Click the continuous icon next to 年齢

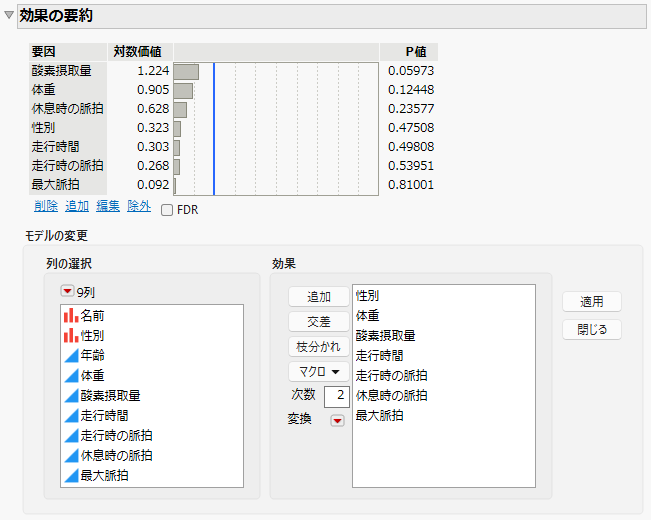71,356
